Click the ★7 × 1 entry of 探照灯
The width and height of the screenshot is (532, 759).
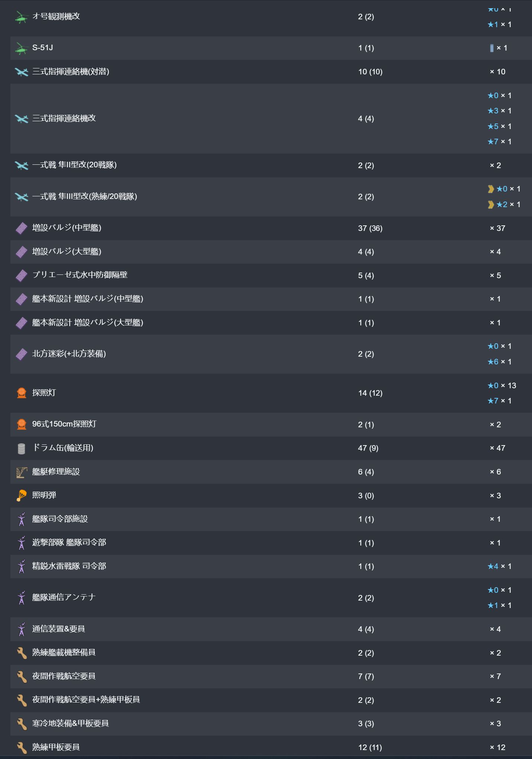pos(499,401)
